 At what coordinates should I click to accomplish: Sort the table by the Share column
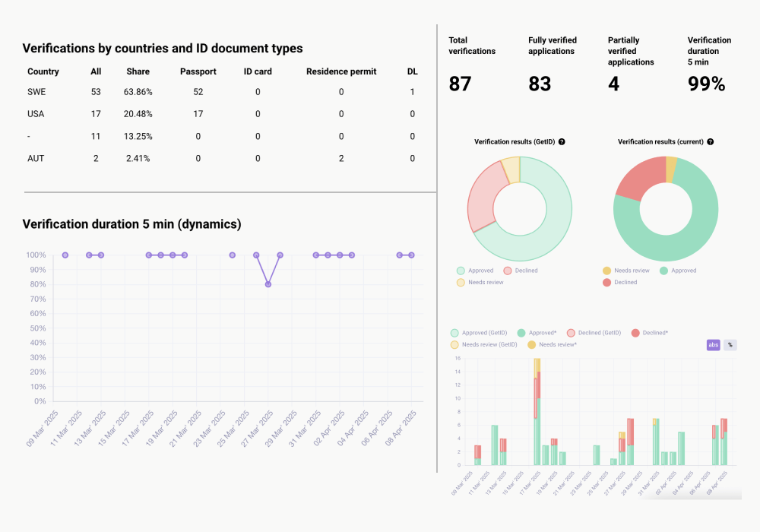(x=139, y=71)
